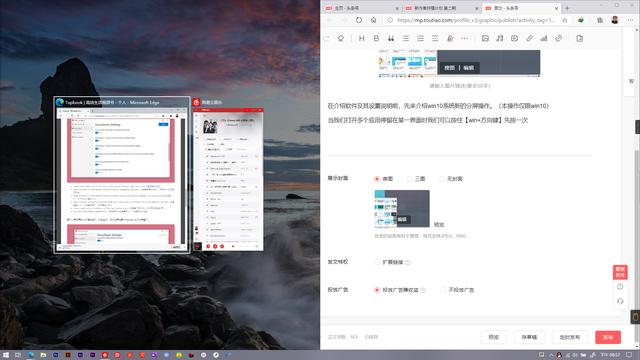This screenshot has width=640, height=360.
Task: Click the article paragraph mentioning win+方向键
Action: (428, 120)
